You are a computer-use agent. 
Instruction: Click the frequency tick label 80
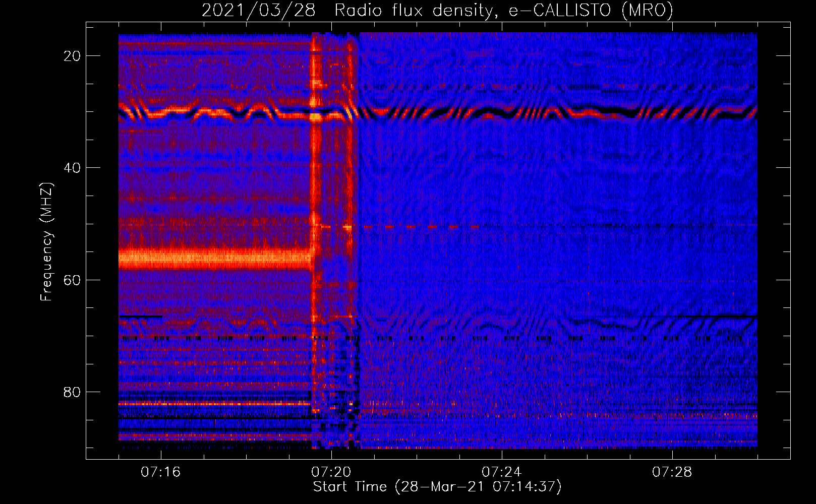72,392
